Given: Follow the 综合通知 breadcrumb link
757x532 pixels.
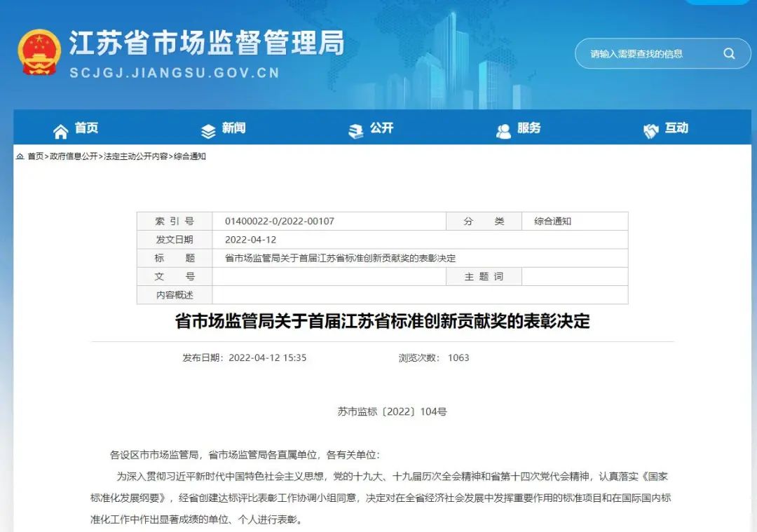Looking at the screenshot, I should coord(190,156).
